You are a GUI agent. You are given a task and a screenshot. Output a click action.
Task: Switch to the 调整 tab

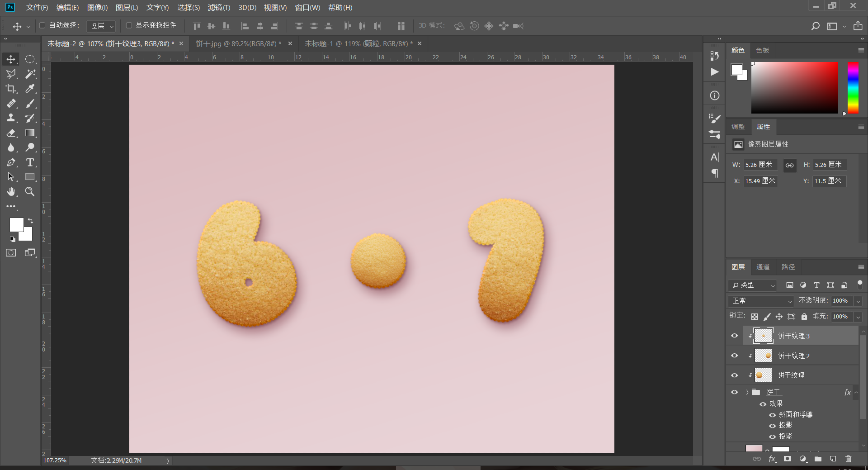point(738,127)
